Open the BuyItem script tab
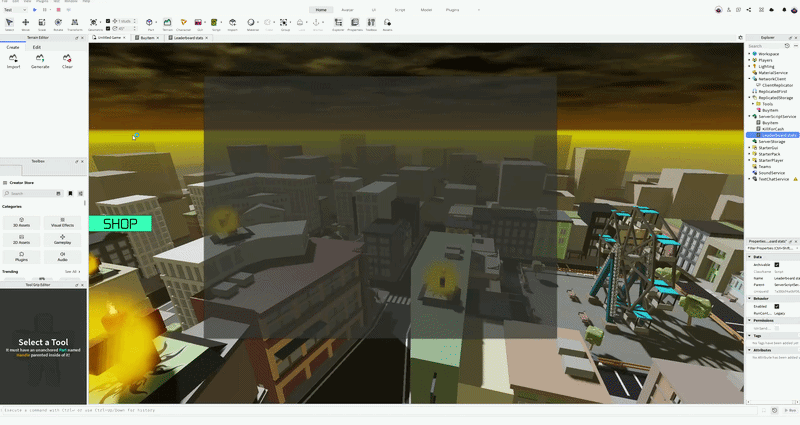 coord(147,38)
